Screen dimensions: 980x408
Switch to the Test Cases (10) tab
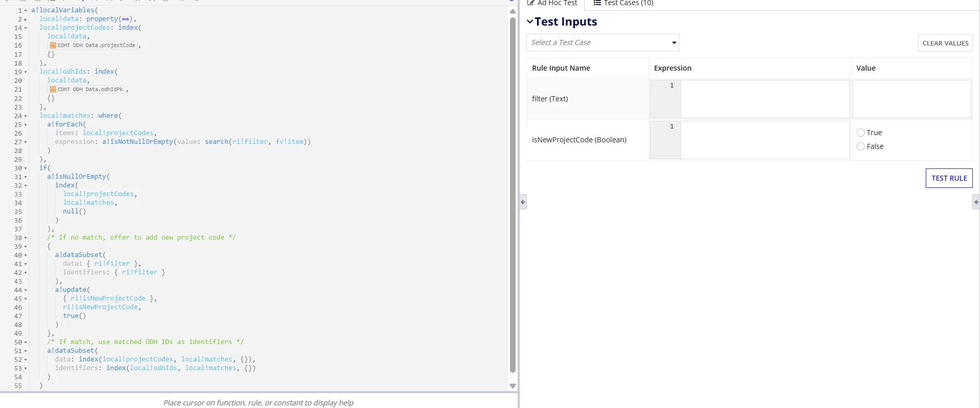[623, 3]
